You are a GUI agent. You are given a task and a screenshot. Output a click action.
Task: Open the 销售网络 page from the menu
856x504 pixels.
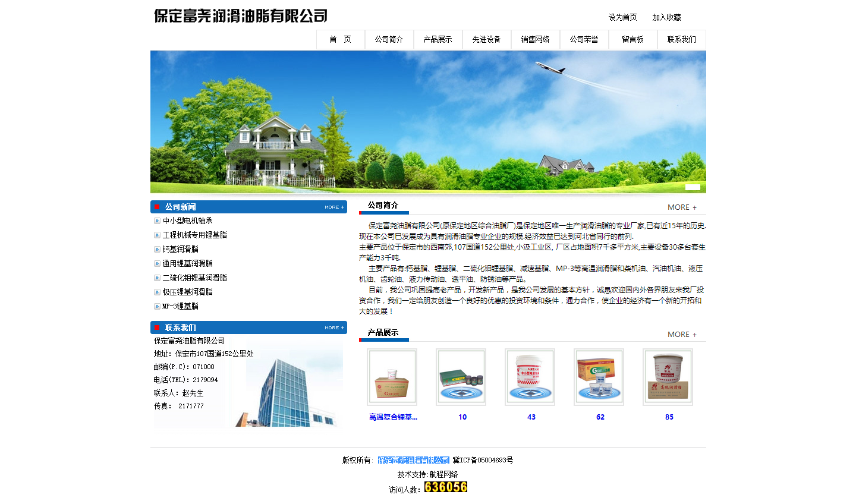(535, 39)
